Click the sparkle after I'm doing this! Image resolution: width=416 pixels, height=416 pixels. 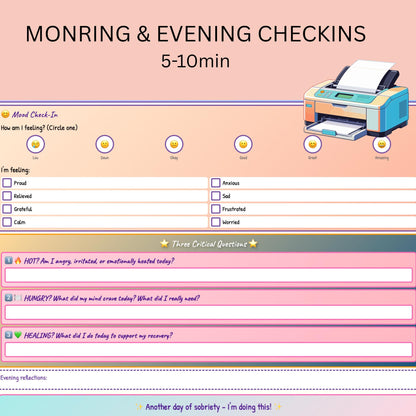(278, 407)
